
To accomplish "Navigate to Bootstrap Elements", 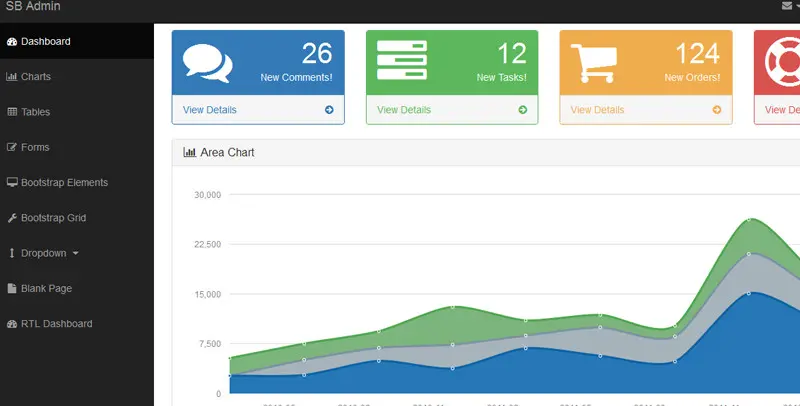I will 77,182.
